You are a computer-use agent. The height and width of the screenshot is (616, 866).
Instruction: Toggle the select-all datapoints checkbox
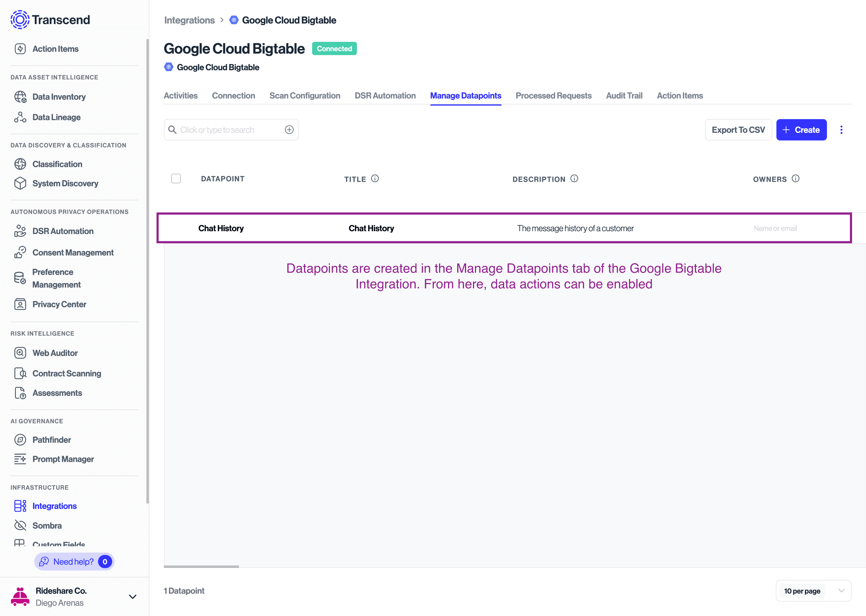[176, 179]
